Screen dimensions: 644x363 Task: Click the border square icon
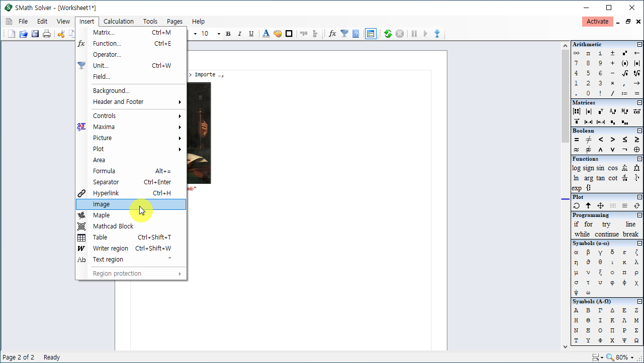[289, 34]
